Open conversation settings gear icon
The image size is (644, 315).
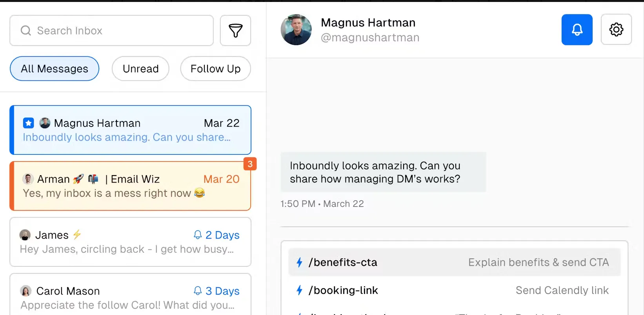point(616,30)
